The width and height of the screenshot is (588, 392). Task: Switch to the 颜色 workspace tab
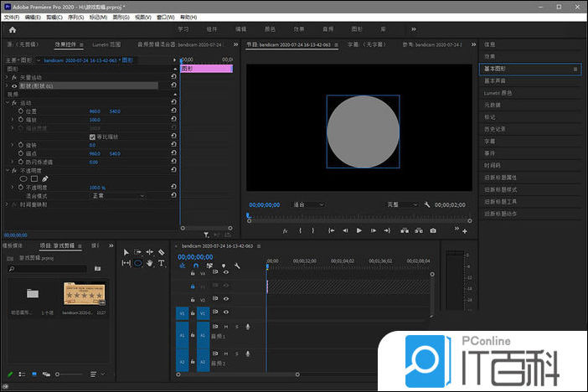[x=270, y=29]
